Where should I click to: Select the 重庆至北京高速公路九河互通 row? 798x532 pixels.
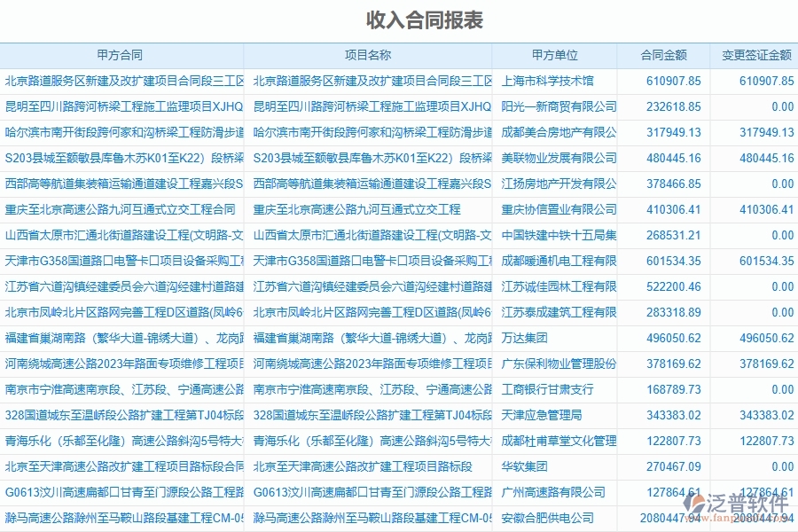(123, 209)
